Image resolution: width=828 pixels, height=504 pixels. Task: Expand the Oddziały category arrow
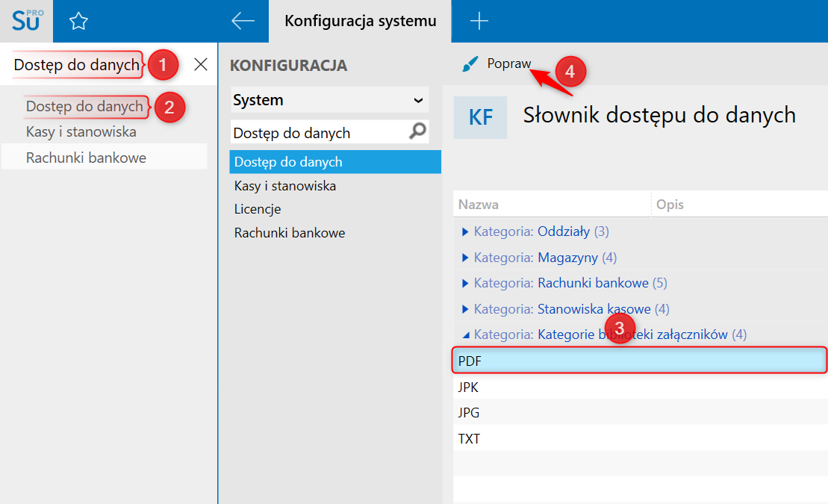[464, 231]
